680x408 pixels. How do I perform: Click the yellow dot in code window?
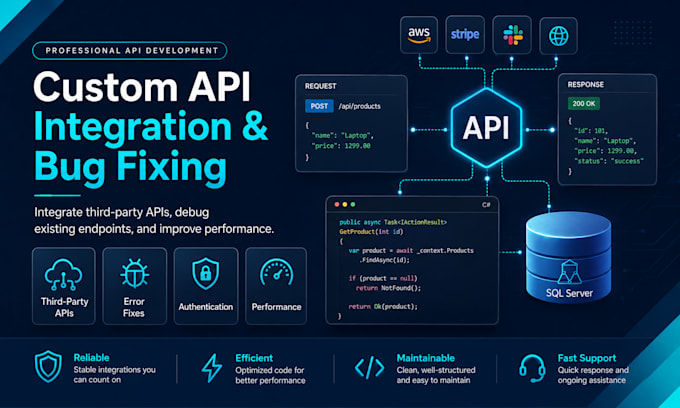345,204
